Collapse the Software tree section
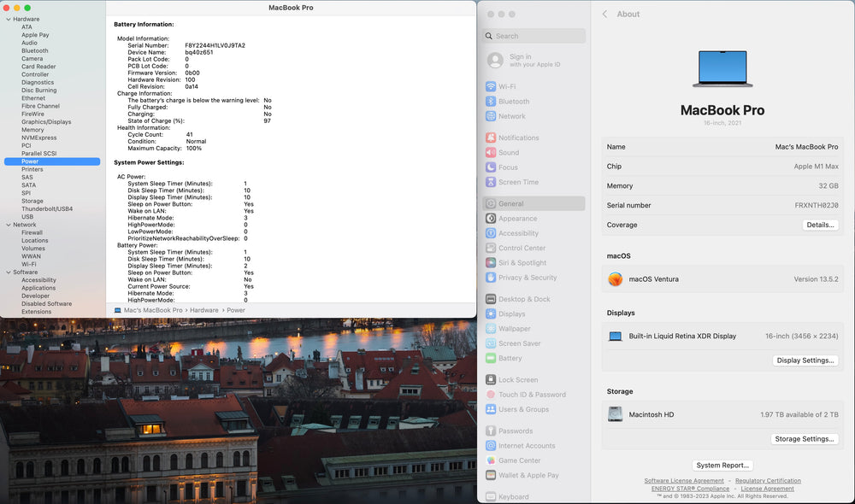The image size is (855, 504). point(8,273)
